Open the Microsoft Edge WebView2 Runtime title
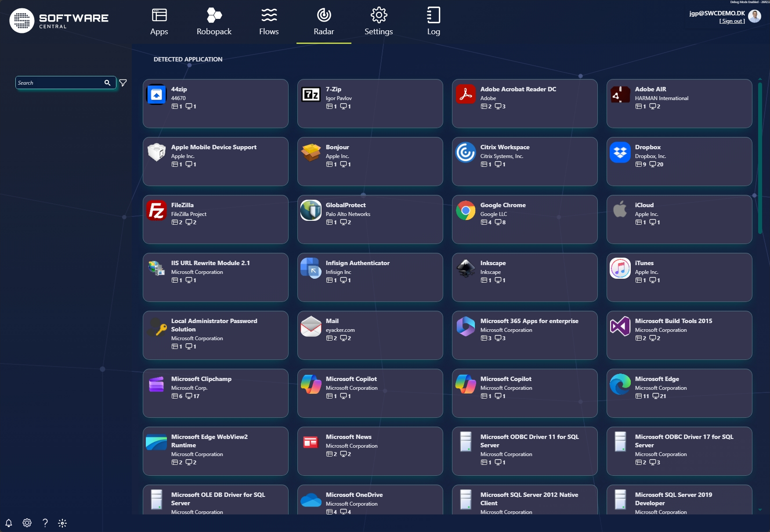 (x=210, y=441)
